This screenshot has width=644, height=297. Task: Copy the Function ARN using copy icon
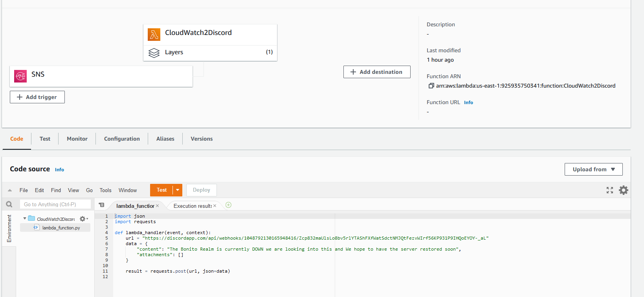431,86
